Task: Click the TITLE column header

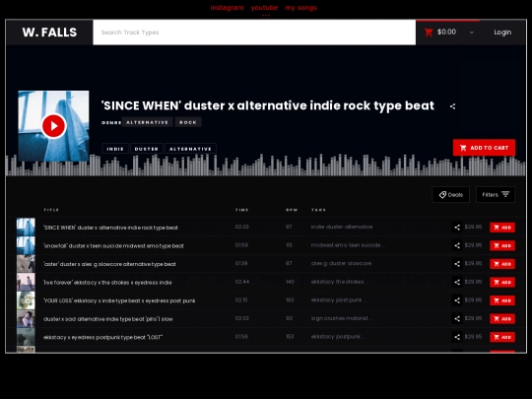Action: pyautogui.click(x=51, y=210)
